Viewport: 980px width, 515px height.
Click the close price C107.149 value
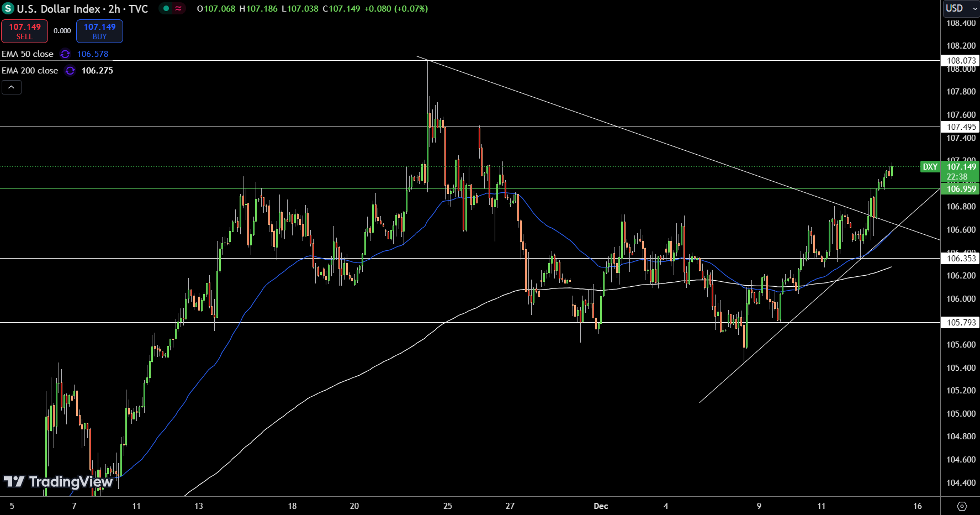(x=341, y=9)
